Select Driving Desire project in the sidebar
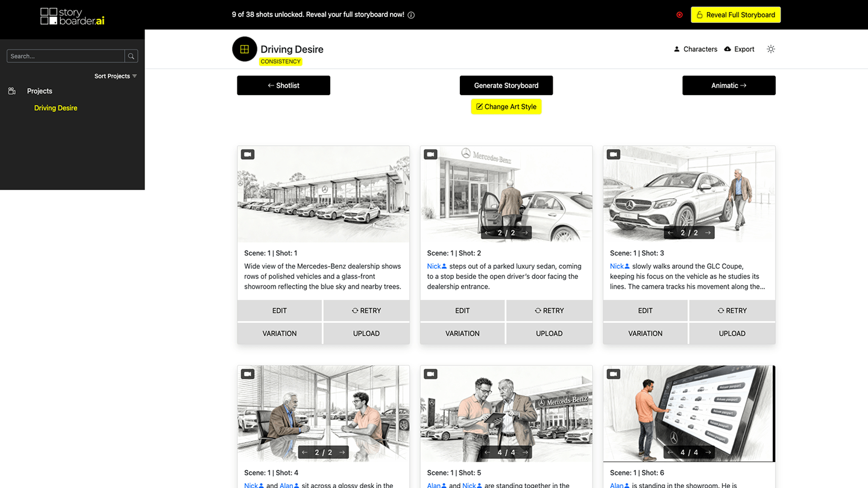This screenshot has width=868, height=488. 55,108
